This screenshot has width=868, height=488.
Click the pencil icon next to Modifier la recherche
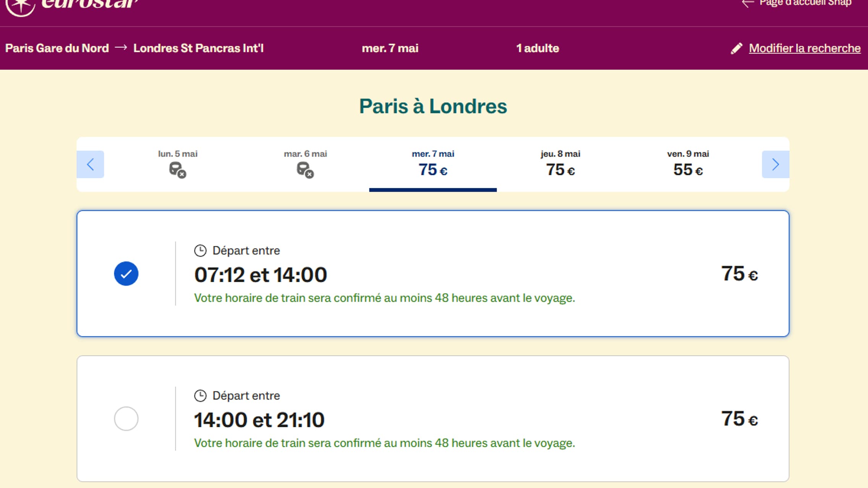737,48
